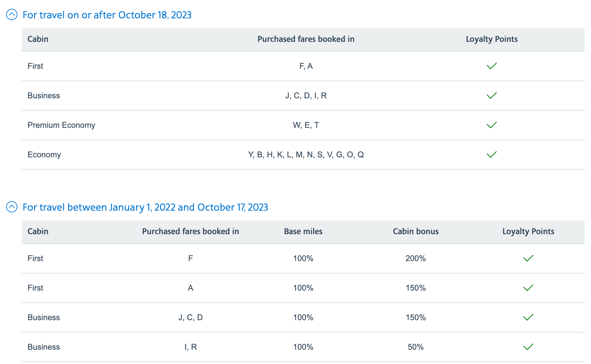Click the checkmark next to First fare A
The width and height of the screenshot is (591, 364).
[528, 288]
